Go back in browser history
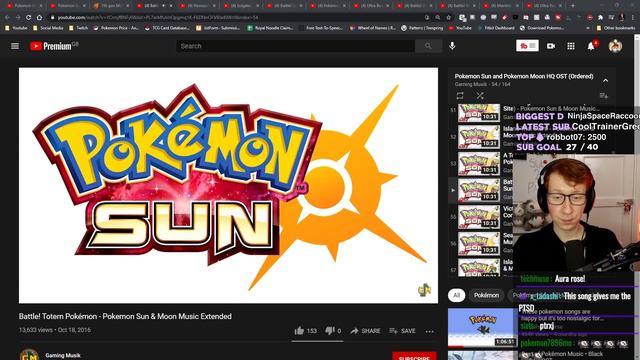This screenshot has height=360, width=640. [x=7, y=18]
